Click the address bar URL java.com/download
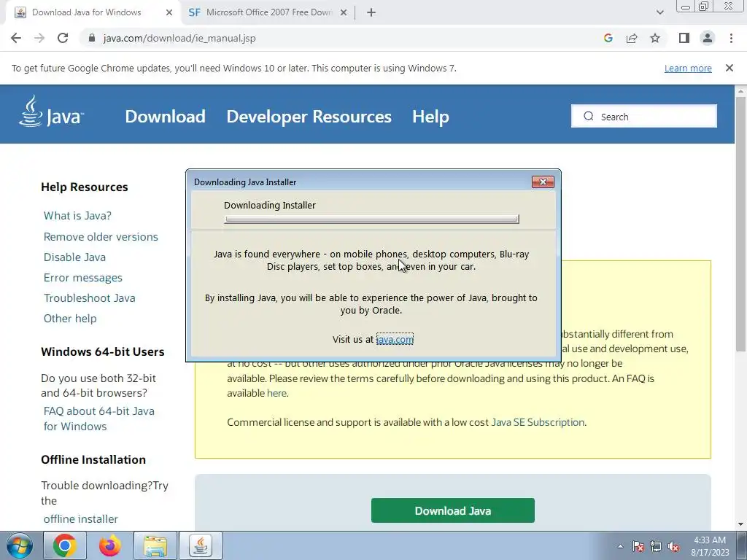Image resolution: width=747 pixels, height=560 pixels. pos(179,38)
